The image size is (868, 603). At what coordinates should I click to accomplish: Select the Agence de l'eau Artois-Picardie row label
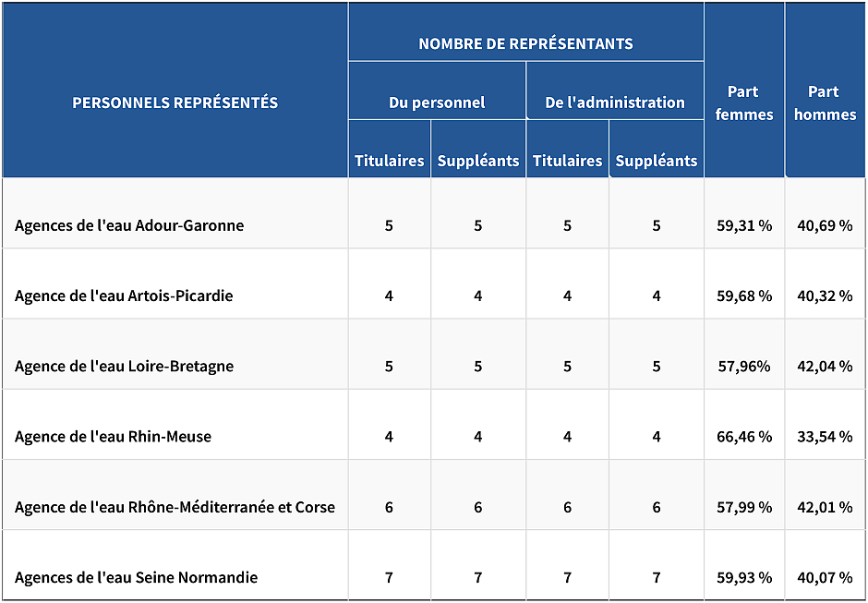coord(124,295)
